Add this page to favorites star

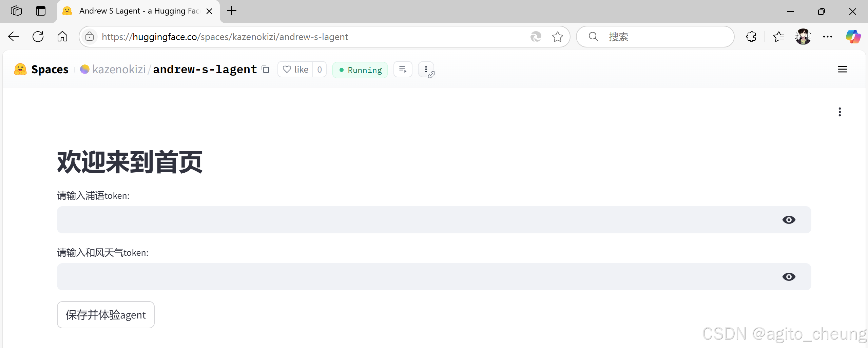[x=557, y=37]
